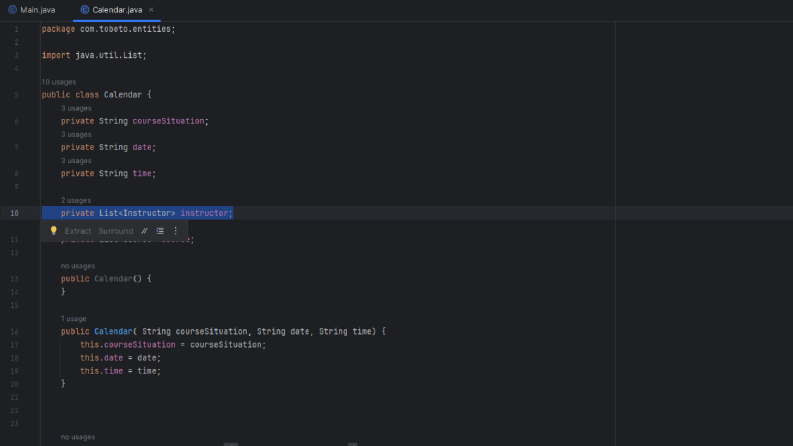Place the cursor on 'package com.tobeto.entities;'
Image resolution: width=793 pixels, height=446 pixels.
[x=108, y=29]
